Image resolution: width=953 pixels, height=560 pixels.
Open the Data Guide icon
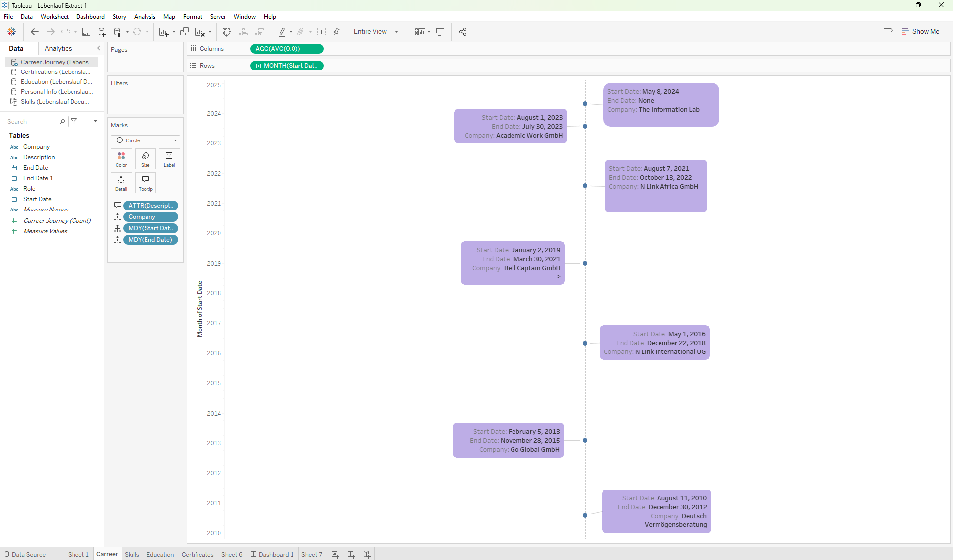[x=888, y=32]
